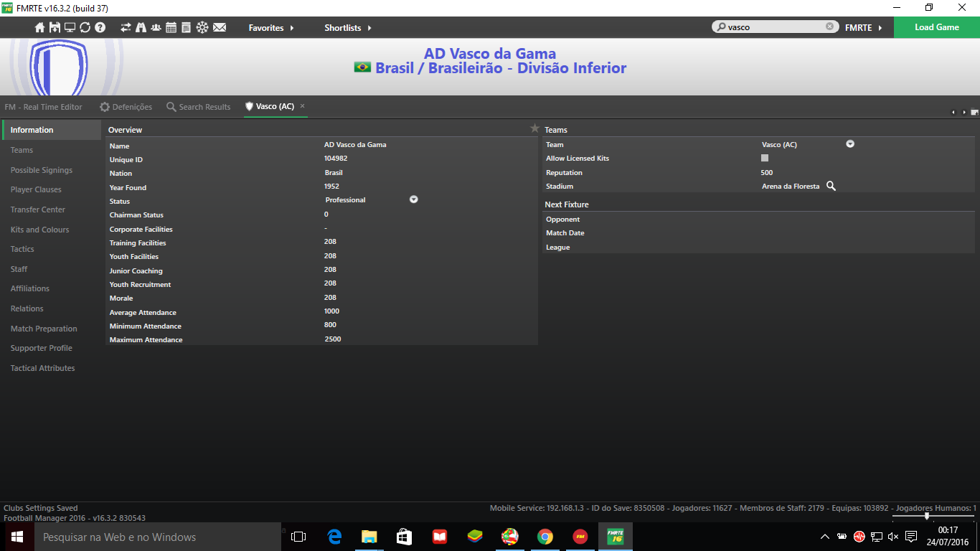Click the binoculars scout icon

click(x=141, y=27)
